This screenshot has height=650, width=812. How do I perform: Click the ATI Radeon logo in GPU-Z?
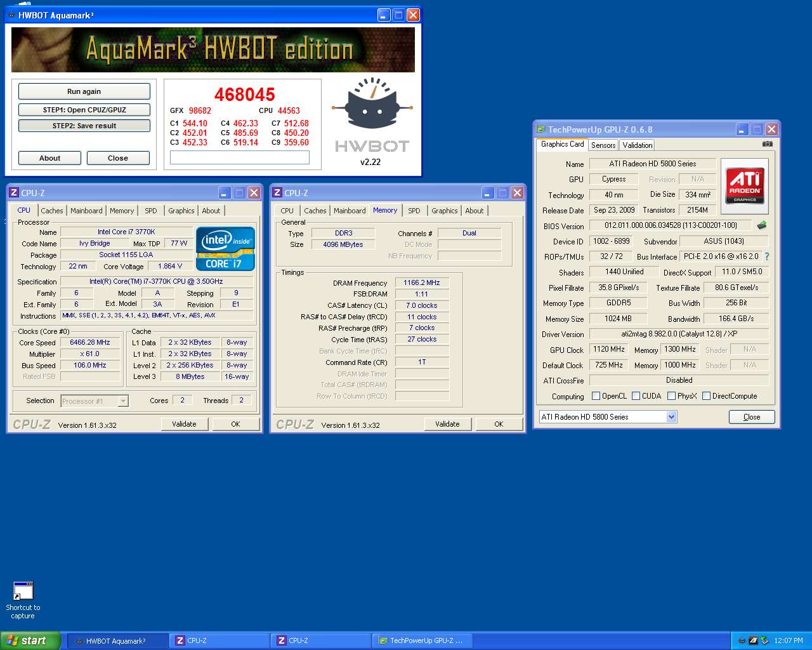[745, 186]
